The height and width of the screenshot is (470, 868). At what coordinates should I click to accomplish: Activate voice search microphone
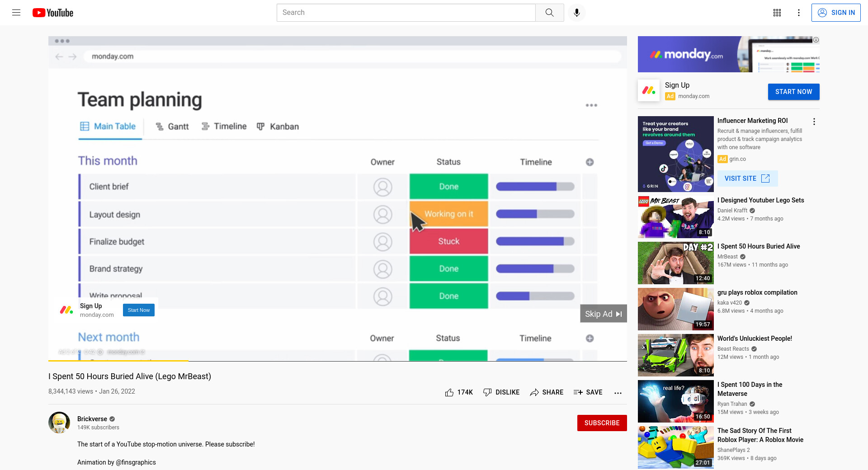tap(576, 13)
